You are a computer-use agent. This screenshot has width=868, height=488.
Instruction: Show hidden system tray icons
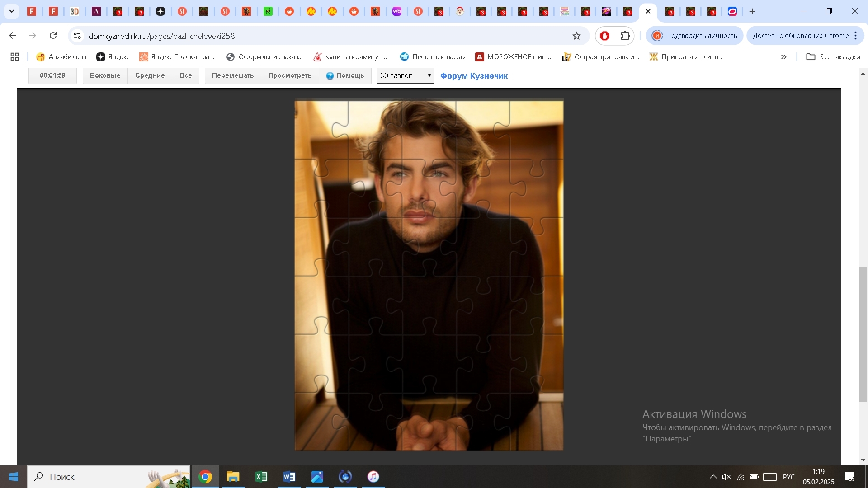click(x=713, y=477)
